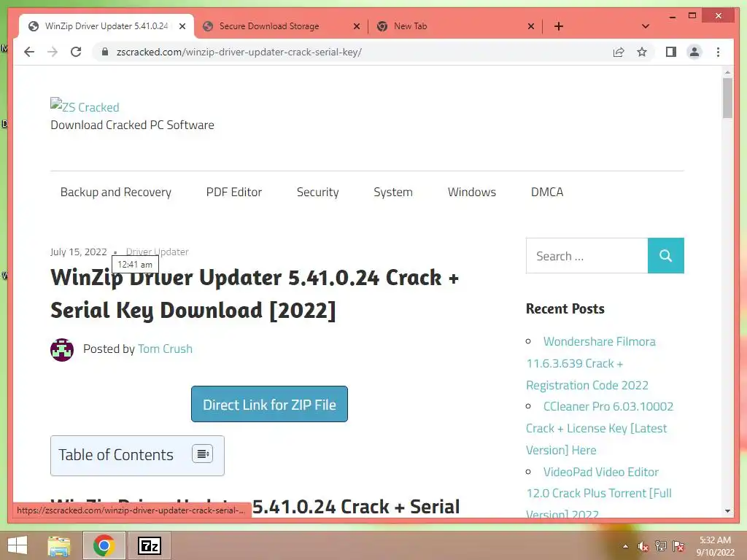Open the Security menu item
Viewport: 747px width, 560px height.
pos(318,192)
